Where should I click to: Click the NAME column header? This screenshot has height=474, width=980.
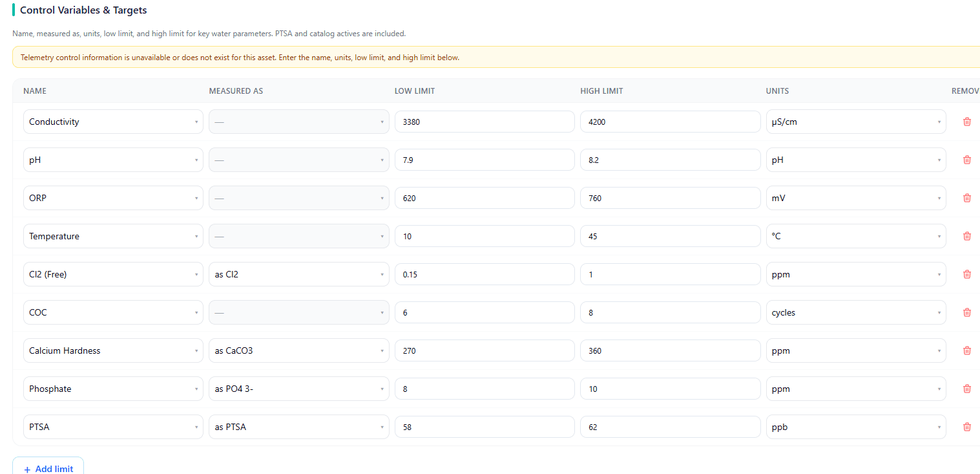[35, 91]
